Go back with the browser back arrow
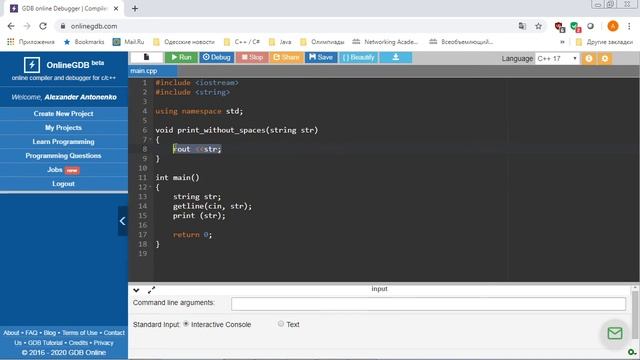Image resolution: width=640 pixels, height=360 pixels. click(11, 26)
